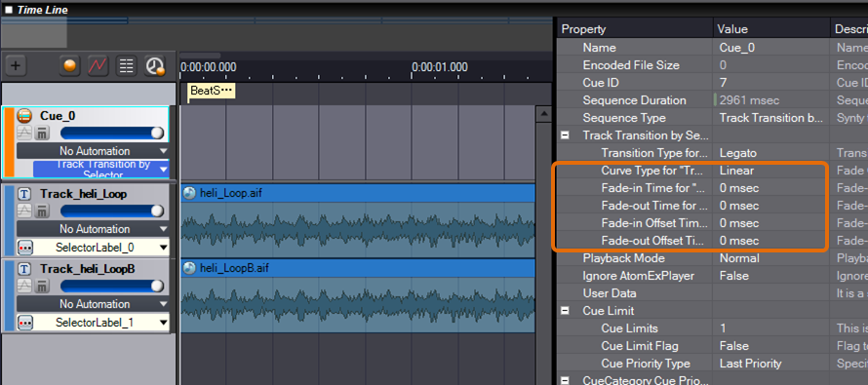Click the Fade-out Time value 0 msec
868x385 pixels.
point(771,206)
